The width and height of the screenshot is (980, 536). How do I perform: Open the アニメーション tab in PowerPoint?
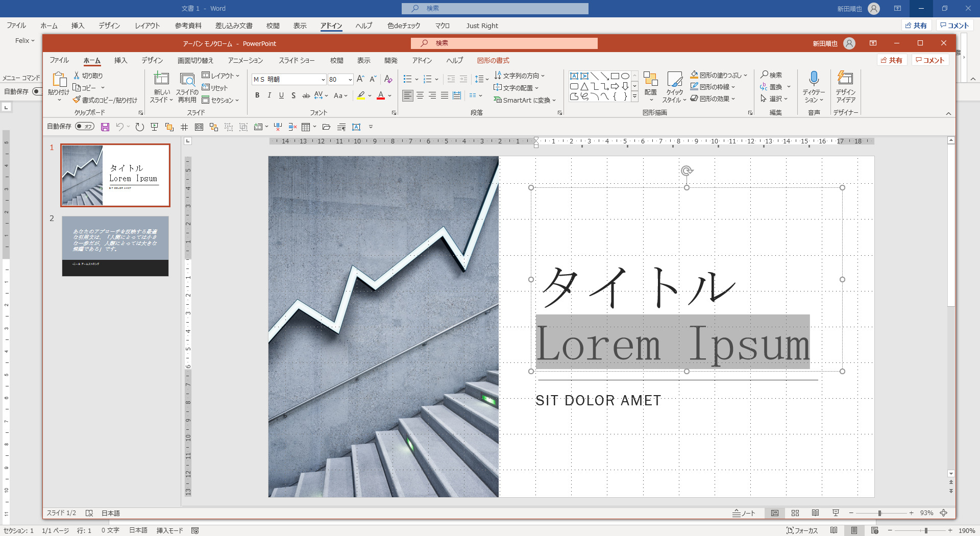(246, 60)
